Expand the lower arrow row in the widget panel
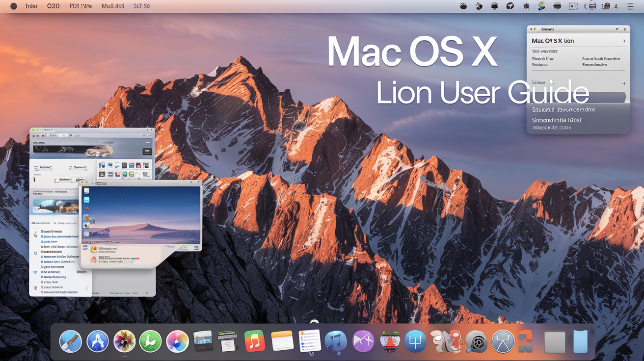The width and height of the screenshot is (644, 361). click(624, 83)
